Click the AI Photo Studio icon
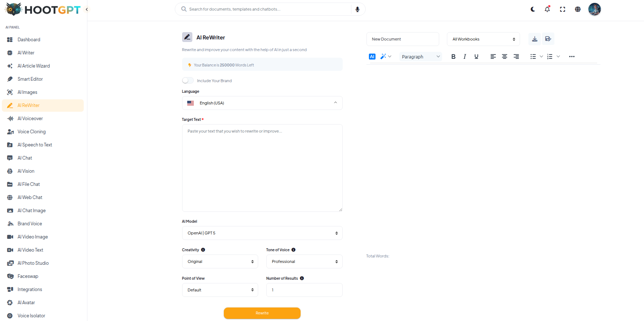Screen dimensions: 644x321 [10, 263]
